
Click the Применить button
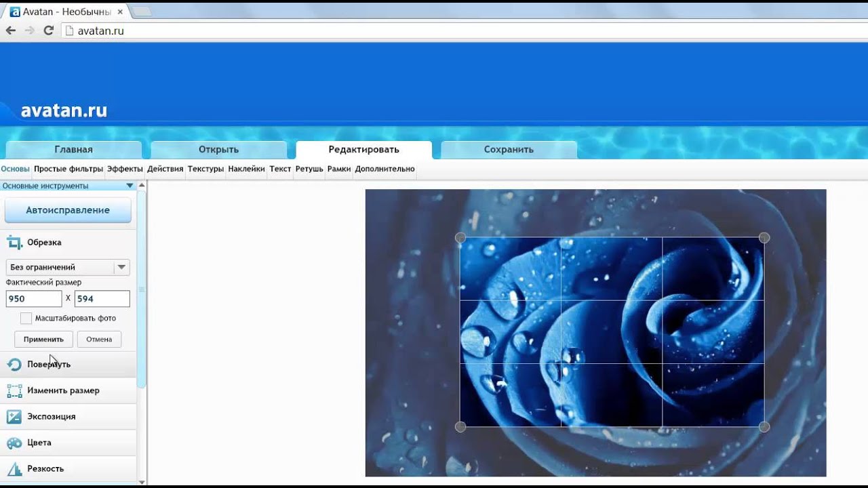click(43, 339)
